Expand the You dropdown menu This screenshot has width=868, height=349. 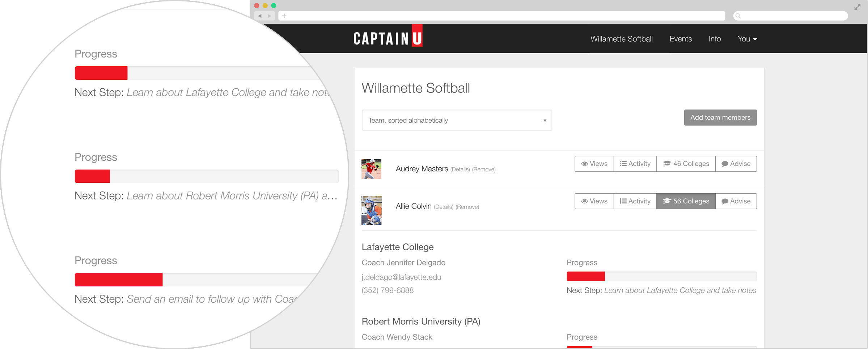[747, 39]
